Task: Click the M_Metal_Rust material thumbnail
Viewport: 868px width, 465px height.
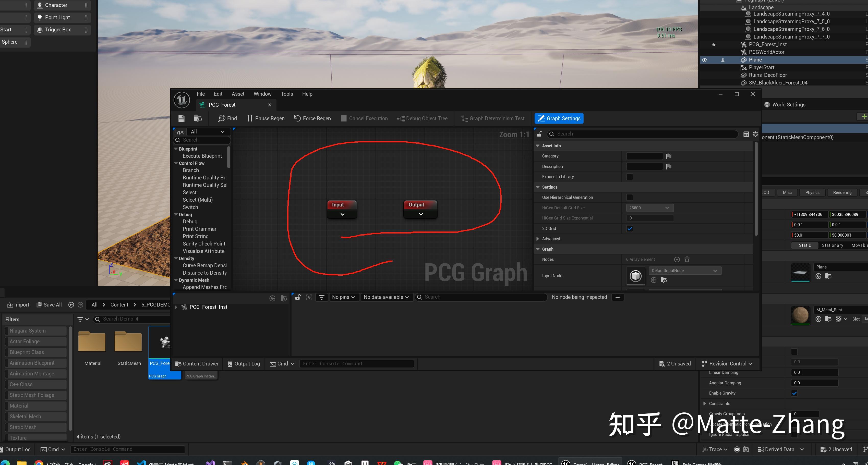Action: [x=800, y=315]
